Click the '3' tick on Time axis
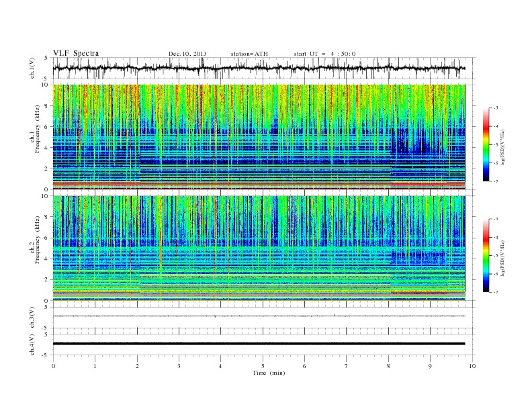The height and width of the screenshot is (411, 532). [x=179, y=366]
